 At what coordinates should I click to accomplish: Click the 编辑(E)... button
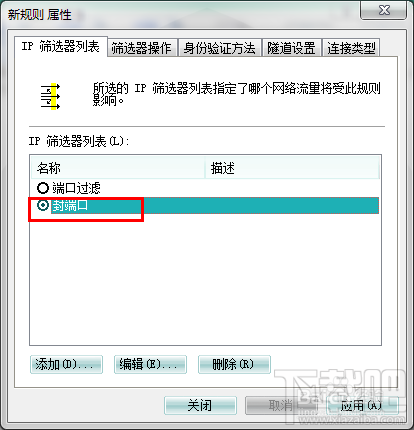(150, 364)
